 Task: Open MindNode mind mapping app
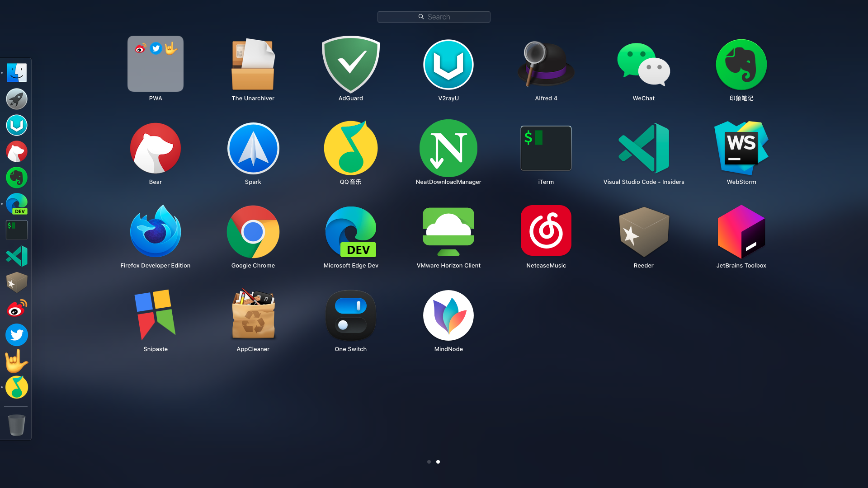click(448, 315)
